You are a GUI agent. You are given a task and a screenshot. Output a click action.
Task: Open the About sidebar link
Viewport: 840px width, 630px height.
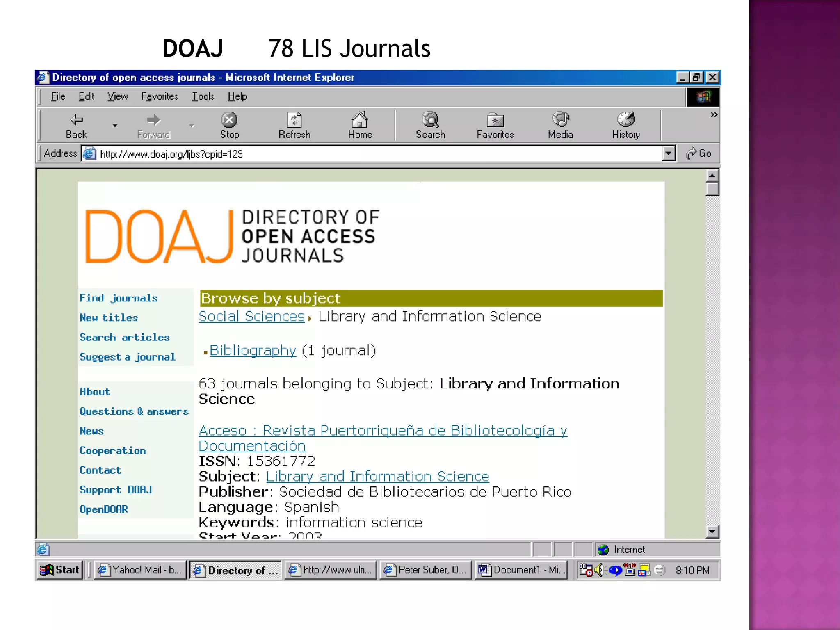tap(95, 392)
